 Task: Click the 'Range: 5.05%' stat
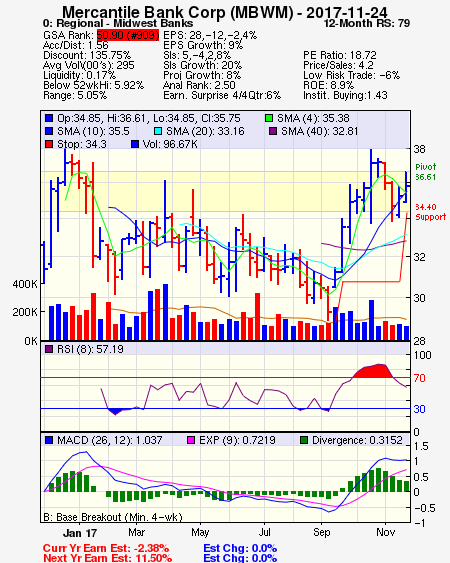75,96
